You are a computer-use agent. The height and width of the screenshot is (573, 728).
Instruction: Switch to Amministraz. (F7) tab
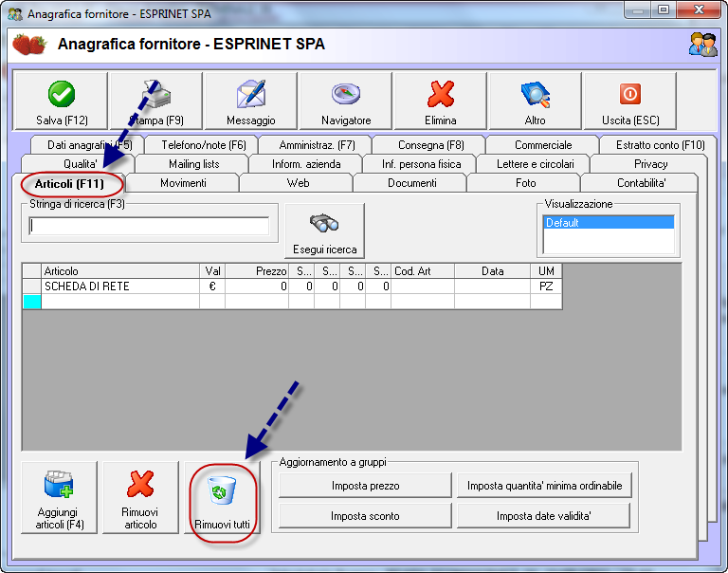pos(318,145)
